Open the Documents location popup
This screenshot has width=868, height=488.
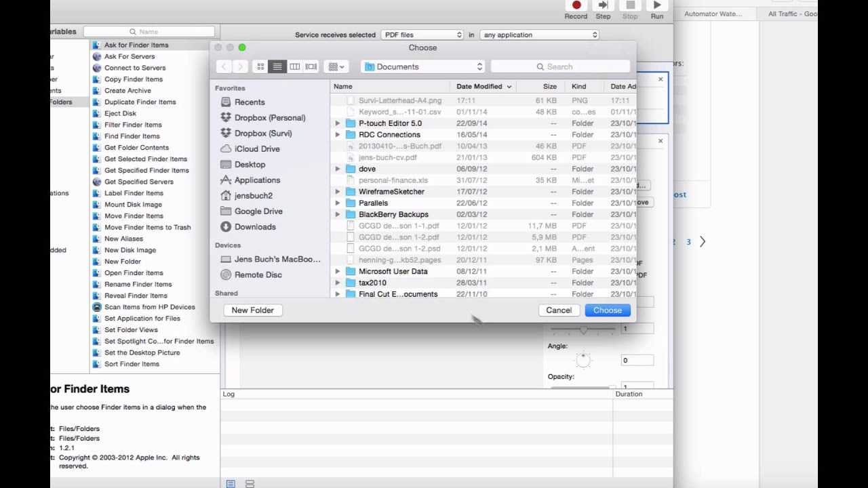[x=422, y=66]
